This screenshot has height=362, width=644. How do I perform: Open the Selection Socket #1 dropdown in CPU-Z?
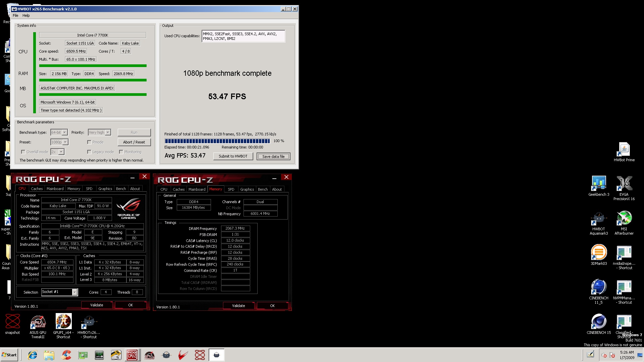(x=59, y=292)
